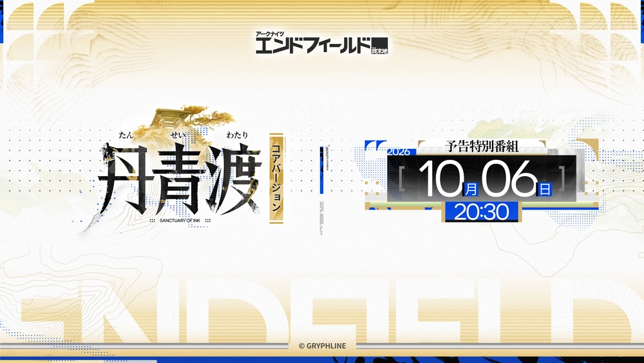
Task: Click the SANCTUARY OF INK subtitle
Action: coord(180,221)
